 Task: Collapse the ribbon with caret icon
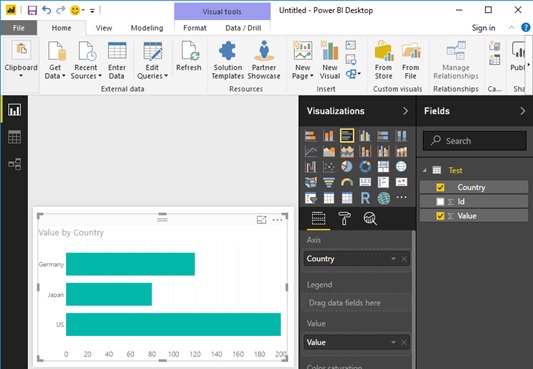click(511, 28)
